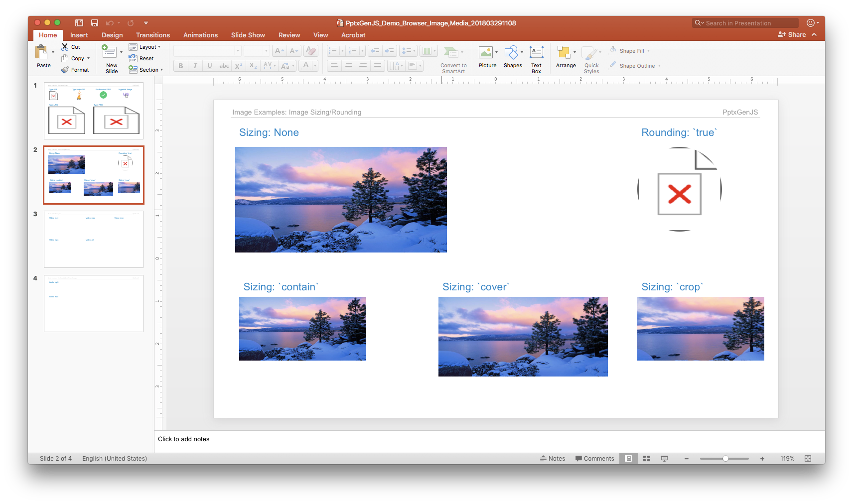Apply strikethrough formatting
The image size is (853, 504).
pyautogui.click(x=224, y=65)
